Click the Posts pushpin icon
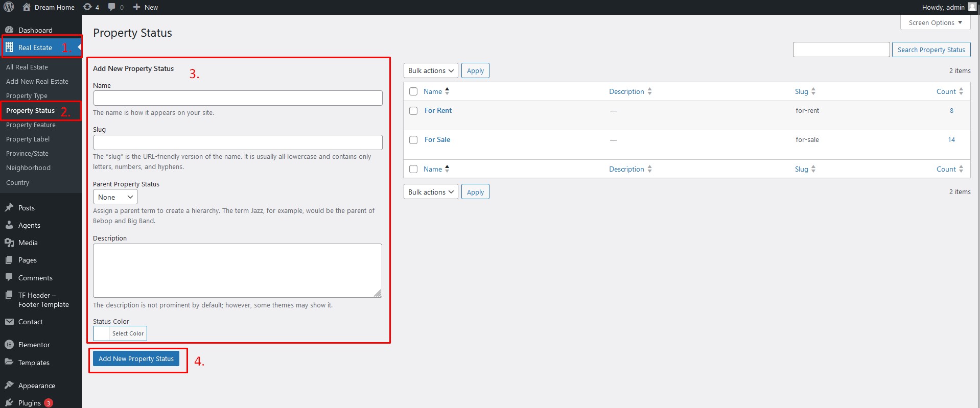 (9, 207)
